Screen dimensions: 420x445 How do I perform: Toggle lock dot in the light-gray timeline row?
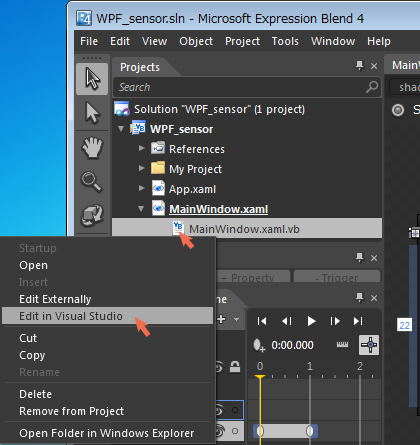click(x=235, y=431)
